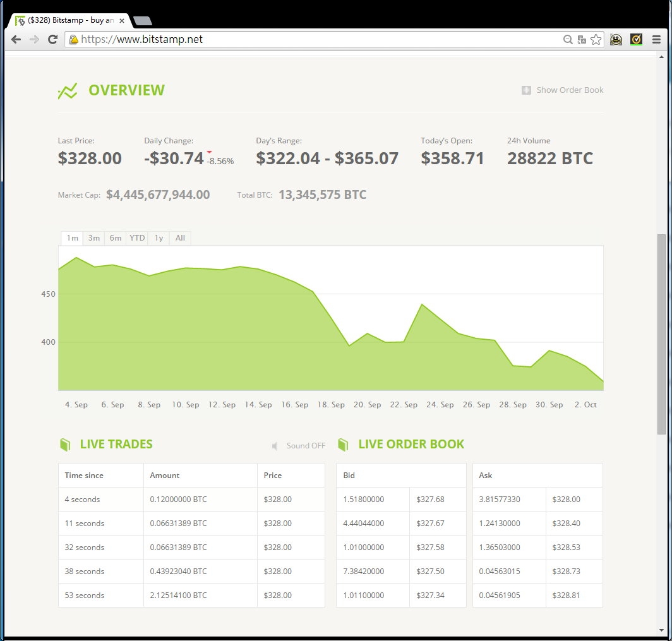Click the Last Price value $328.00

(90, 158)
